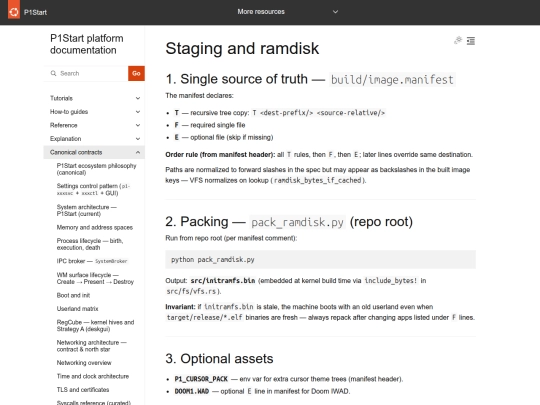540x405 pixels.
Task: Click DOOM1.WAD list item text
Action: [x=262, y=391]
